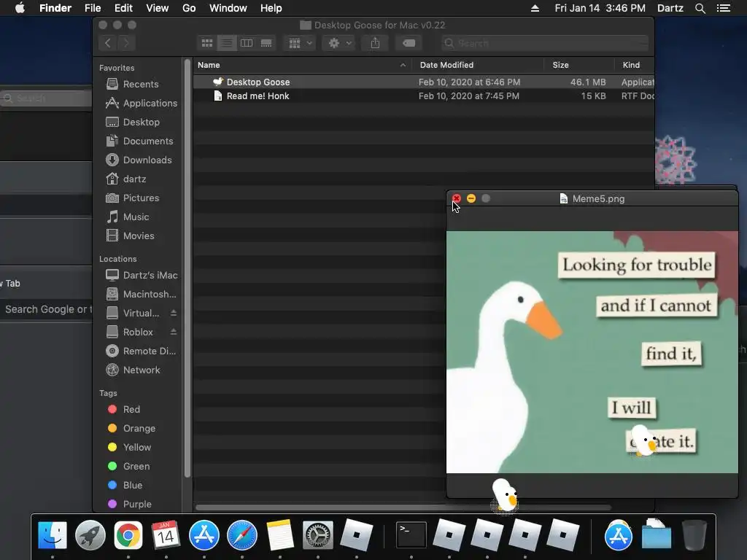This screenshot has height=560, width=747.
Task: Open Music in the sidebar
Action: point(127,217)
